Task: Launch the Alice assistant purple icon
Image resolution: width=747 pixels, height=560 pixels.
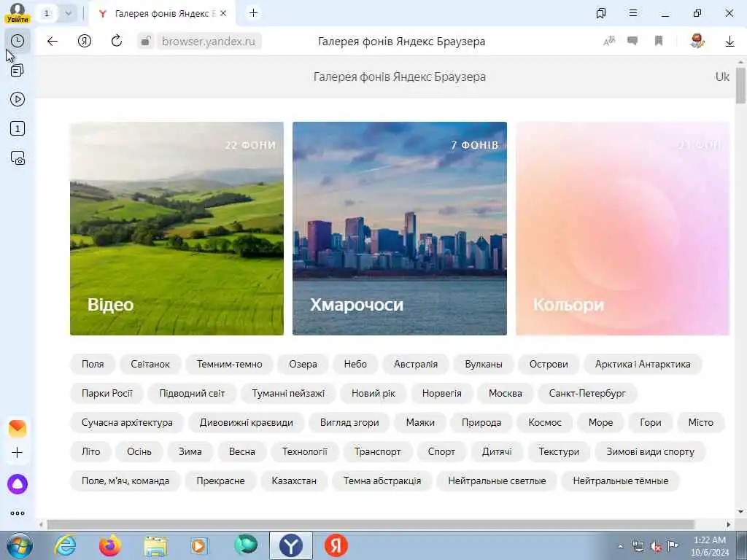Action: (18, 484)
